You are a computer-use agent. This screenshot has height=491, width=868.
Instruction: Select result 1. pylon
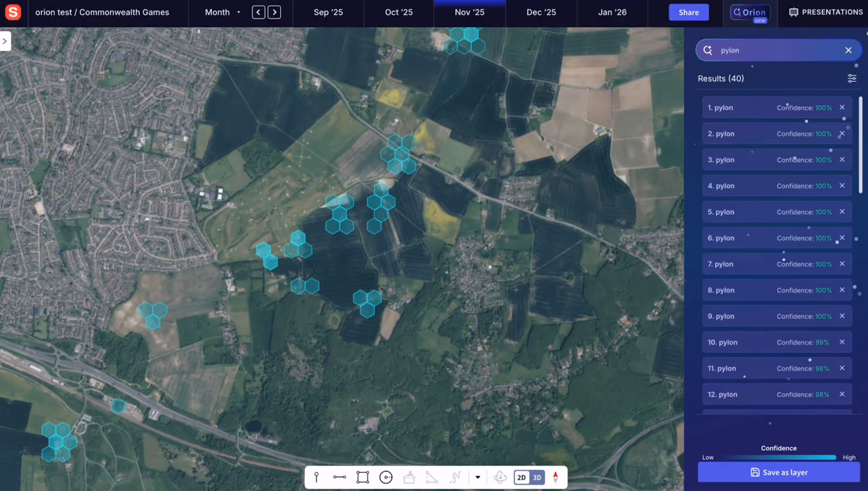coord(777,107)
